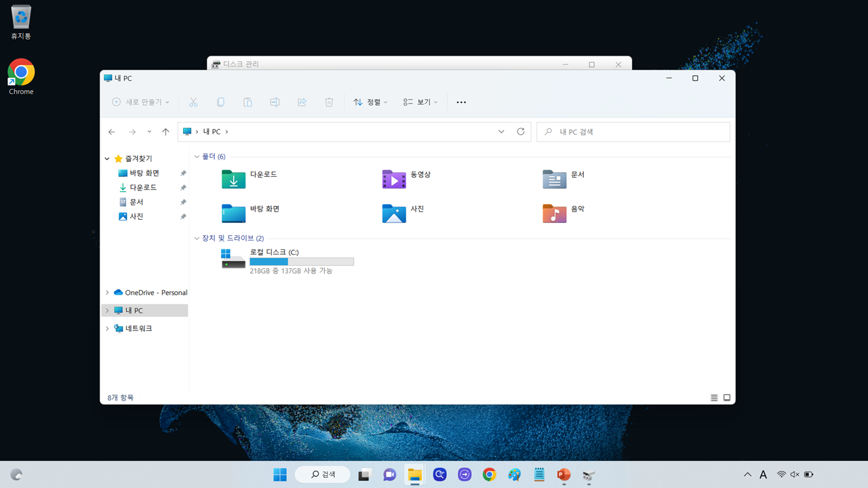
Task: Click the Share icon in the toolbar
Action: [302, 102]
